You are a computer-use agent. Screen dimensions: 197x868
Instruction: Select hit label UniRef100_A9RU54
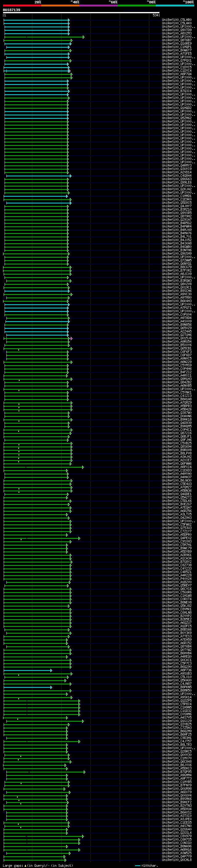pos(177,342)
